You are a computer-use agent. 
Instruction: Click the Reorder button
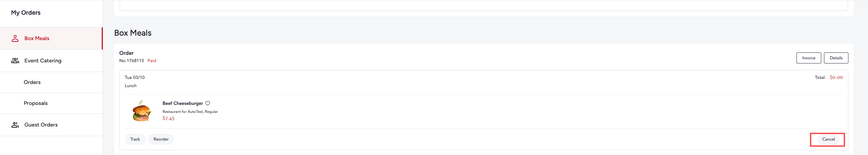click(161, 139)
